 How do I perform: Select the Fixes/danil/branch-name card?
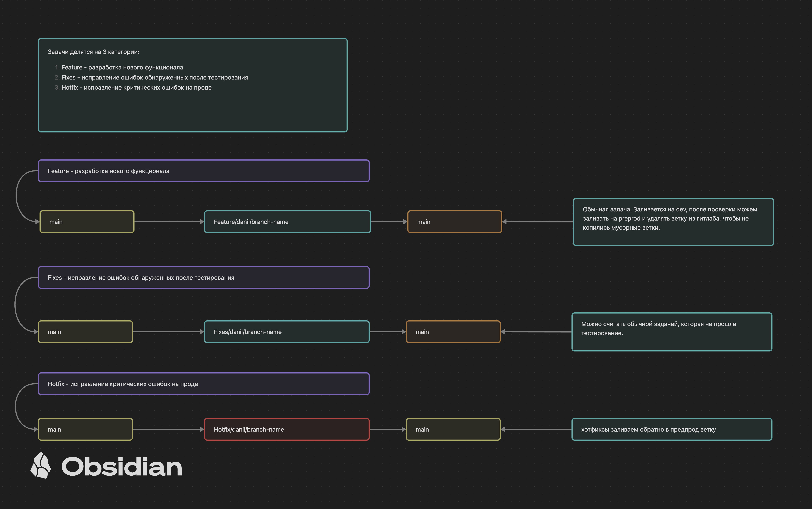[x=286, y=332]
